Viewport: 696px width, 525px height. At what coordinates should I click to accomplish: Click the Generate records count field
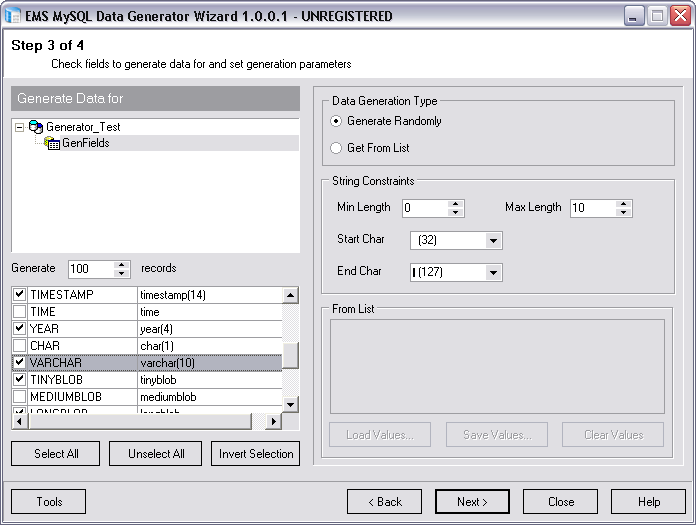tap(91, 269)
